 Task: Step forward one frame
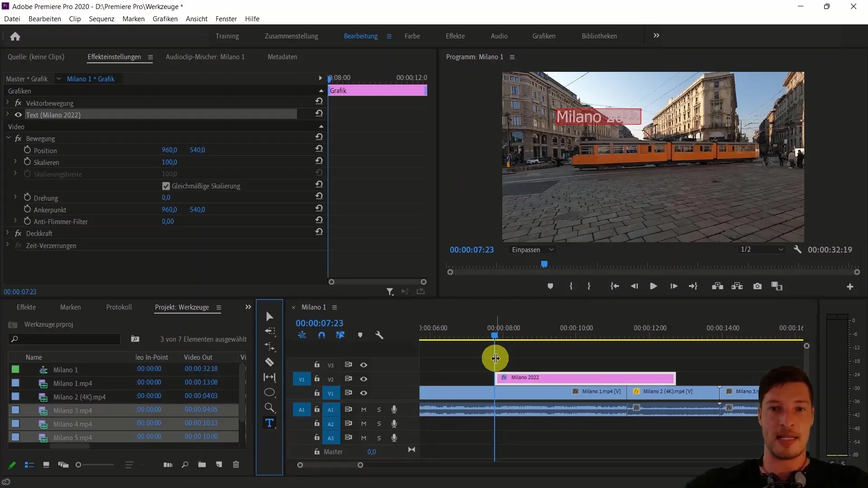[674, 286]
